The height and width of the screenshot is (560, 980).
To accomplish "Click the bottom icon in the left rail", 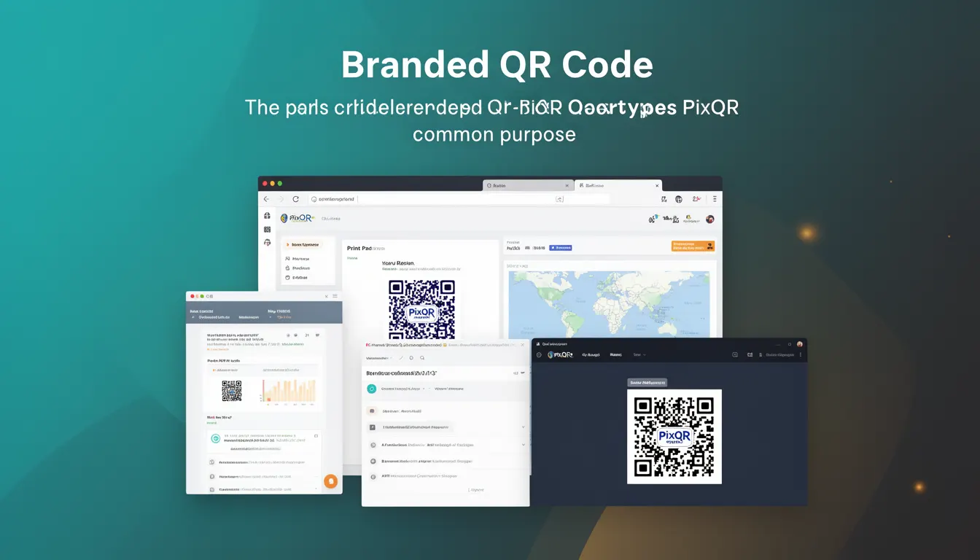I will pos(267,243).
